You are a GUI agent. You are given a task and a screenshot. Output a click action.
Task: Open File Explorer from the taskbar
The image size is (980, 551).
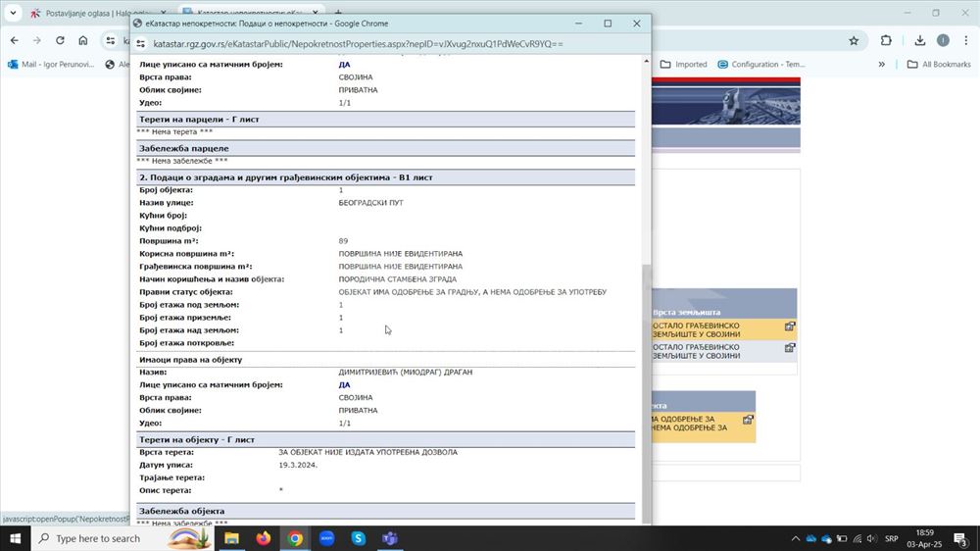pyautogui.click(x=231, y=538)
